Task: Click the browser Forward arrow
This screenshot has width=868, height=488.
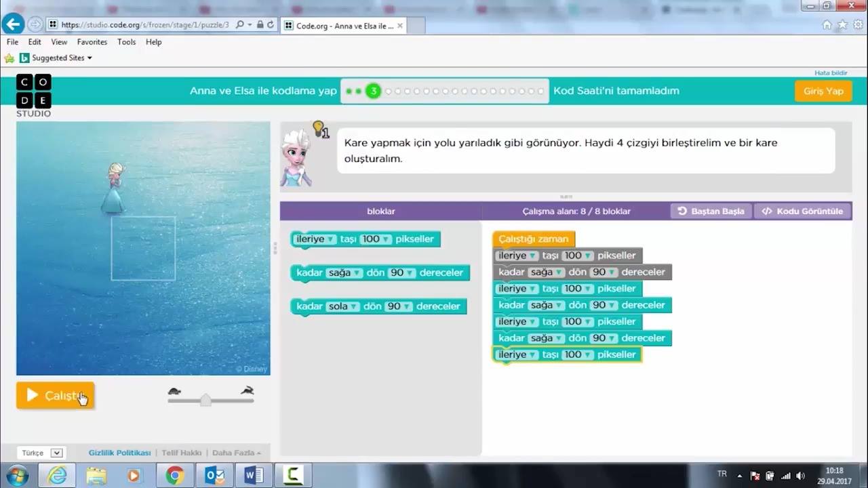Action: tap(35, 24)
